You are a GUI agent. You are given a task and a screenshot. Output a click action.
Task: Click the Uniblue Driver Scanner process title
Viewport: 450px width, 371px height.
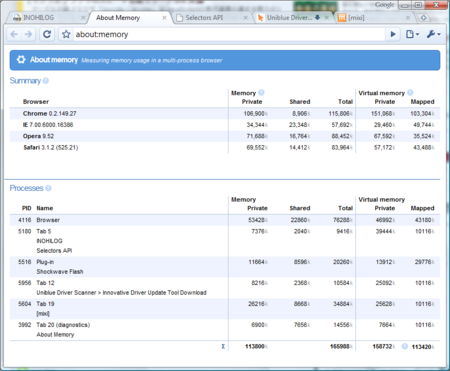click(x=121, y=292)
